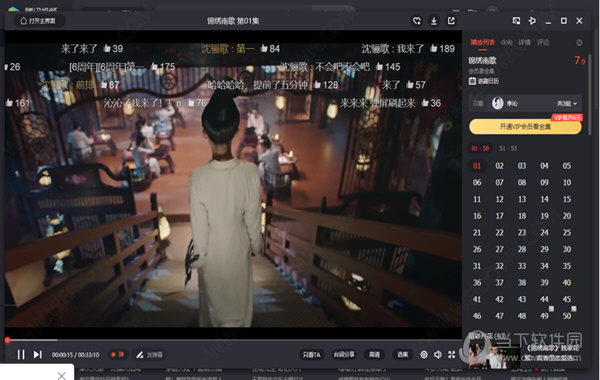This screenshot has width=600, height=380.
Task: Open the main interface (打开主界面)
Action: (x=39, y=21)
